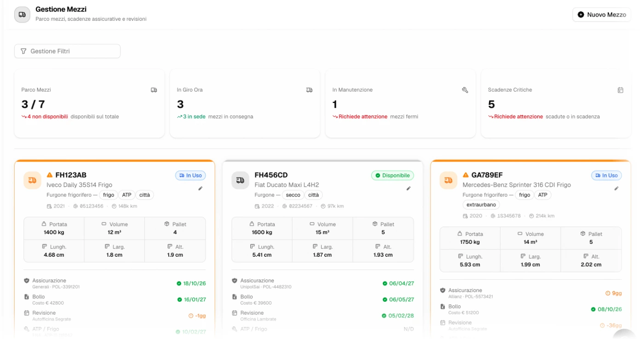Open the In Manutenzione summary card
Screen dimensions: 644x339
400,103
